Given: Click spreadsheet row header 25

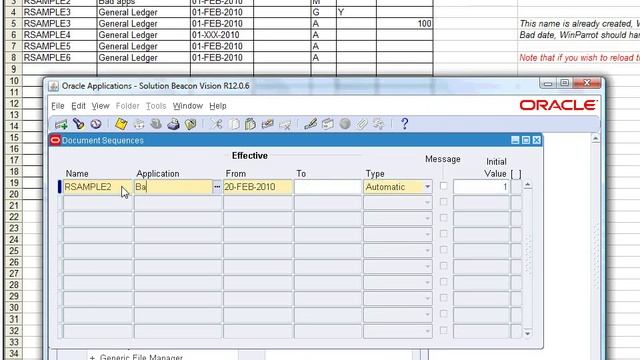Looking at the screenshot, I should 13,251.
